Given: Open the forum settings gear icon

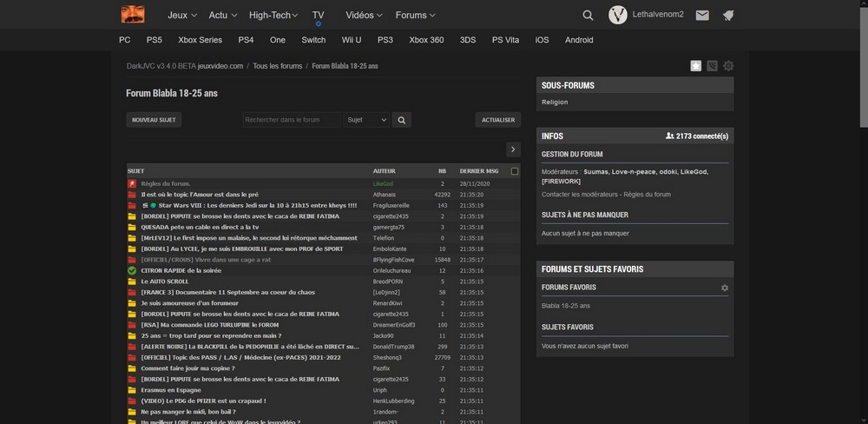Looking at the screenshot, I should (x=728, y=66).
